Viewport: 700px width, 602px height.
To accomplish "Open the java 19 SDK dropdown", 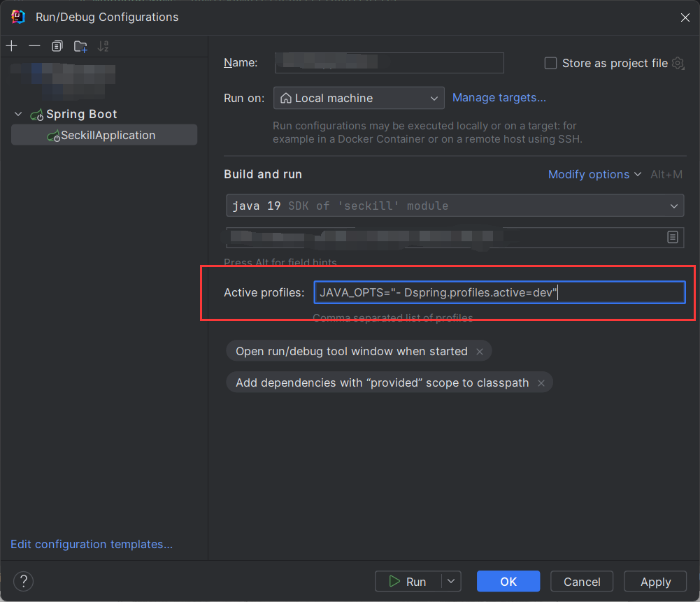I will (x=455, y=206).
